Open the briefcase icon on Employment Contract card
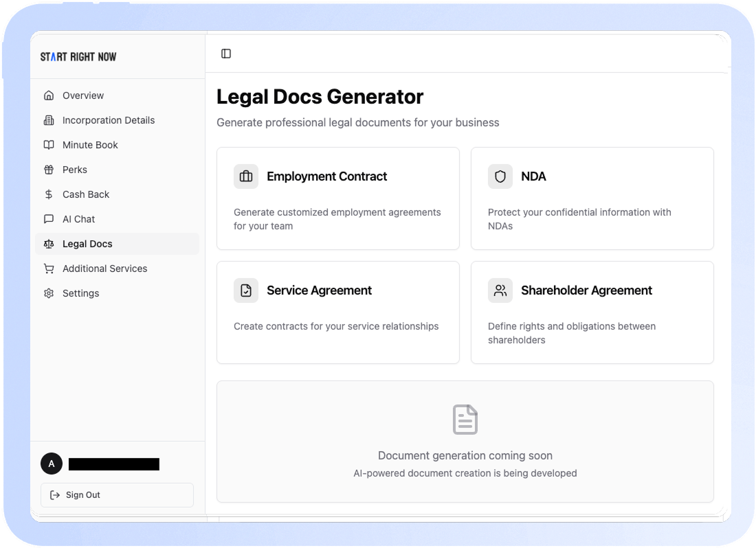Image resolution: width=756 pixels, height=548 pixels. coord(246,176)
